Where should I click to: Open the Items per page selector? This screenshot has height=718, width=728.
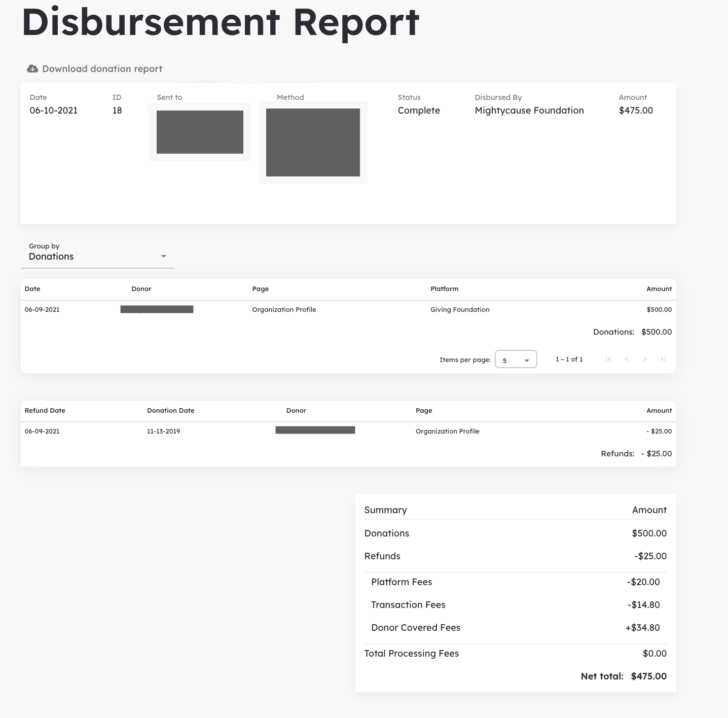click(x=516, y=359)
